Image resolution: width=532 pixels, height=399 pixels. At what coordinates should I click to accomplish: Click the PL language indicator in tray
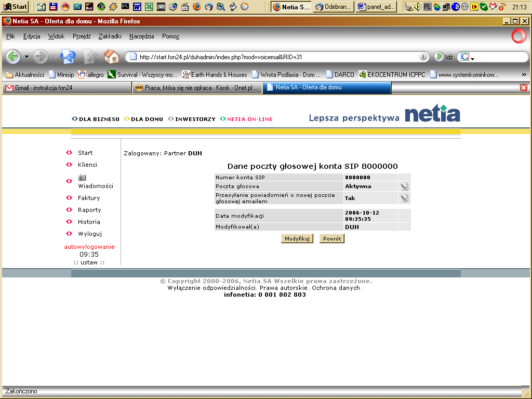coord(428,6)
